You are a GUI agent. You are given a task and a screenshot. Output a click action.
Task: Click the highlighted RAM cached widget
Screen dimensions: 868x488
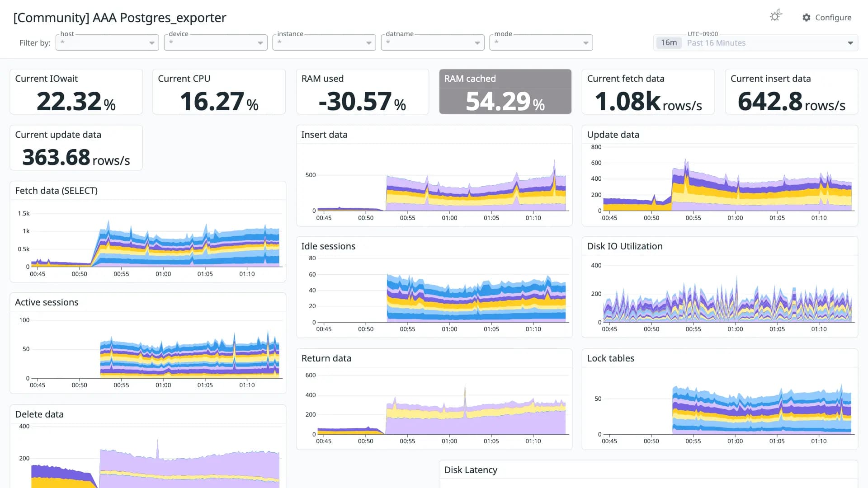[x=505, y=91]
